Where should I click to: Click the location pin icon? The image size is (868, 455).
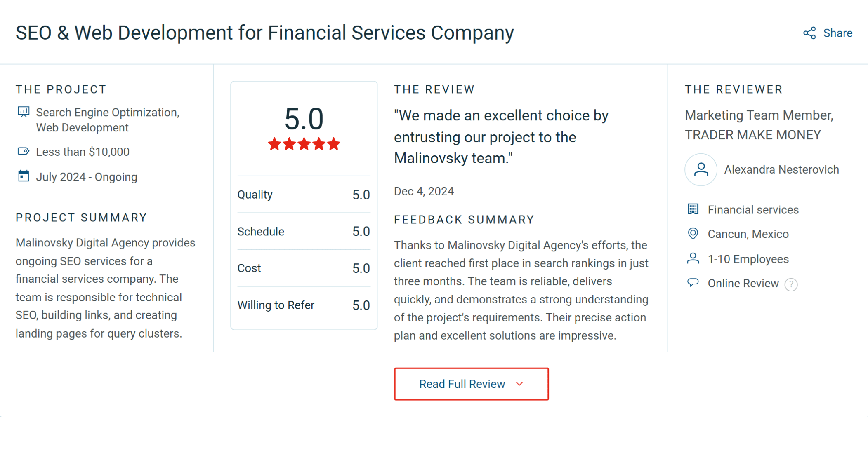(693, 234)
